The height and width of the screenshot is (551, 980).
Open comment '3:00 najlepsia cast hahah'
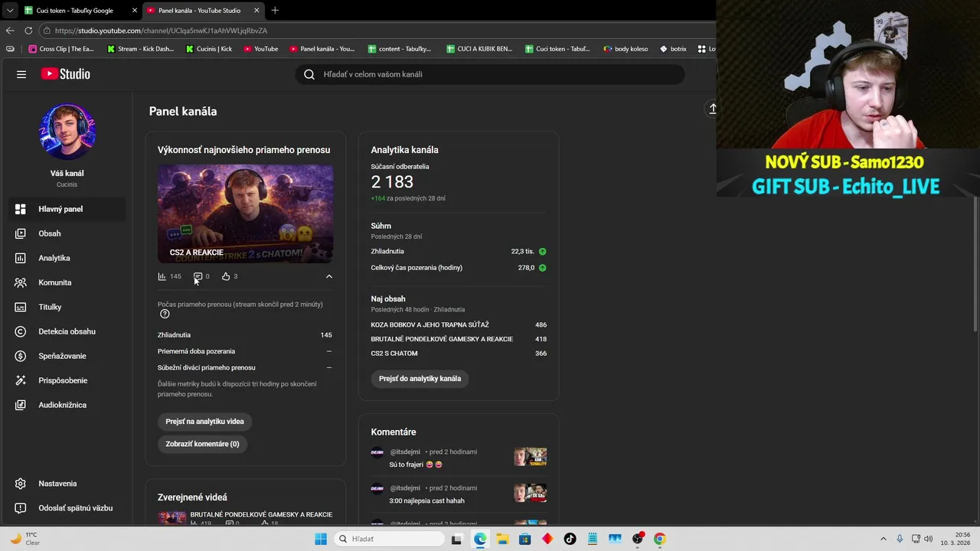[427, 500]
